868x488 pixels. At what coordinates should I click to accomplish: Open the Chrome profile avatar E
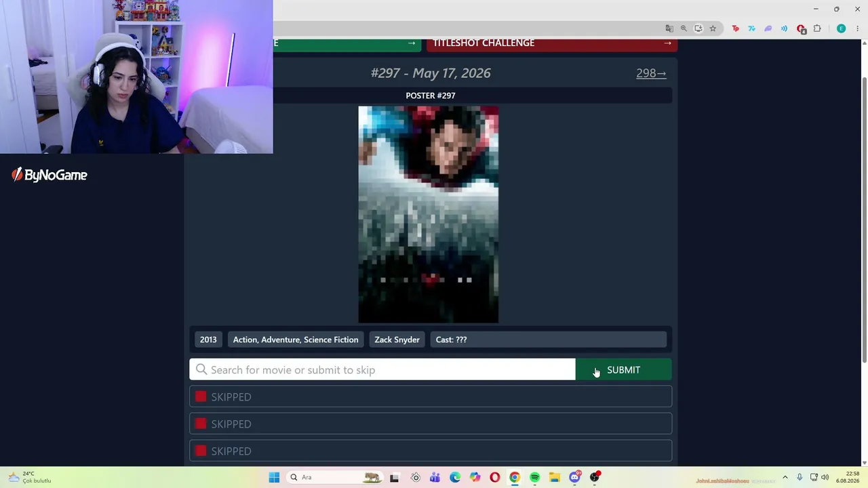pos(842,28)
